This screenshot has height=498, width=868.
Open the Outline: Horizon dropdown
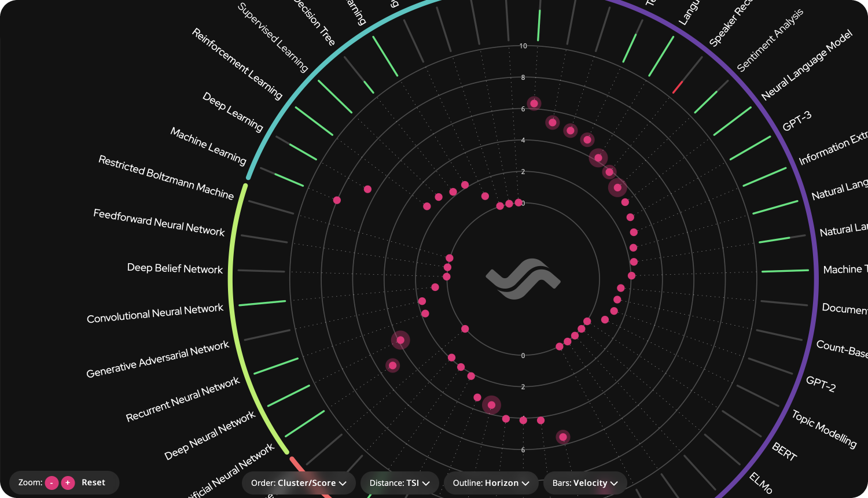click(491, 483)
